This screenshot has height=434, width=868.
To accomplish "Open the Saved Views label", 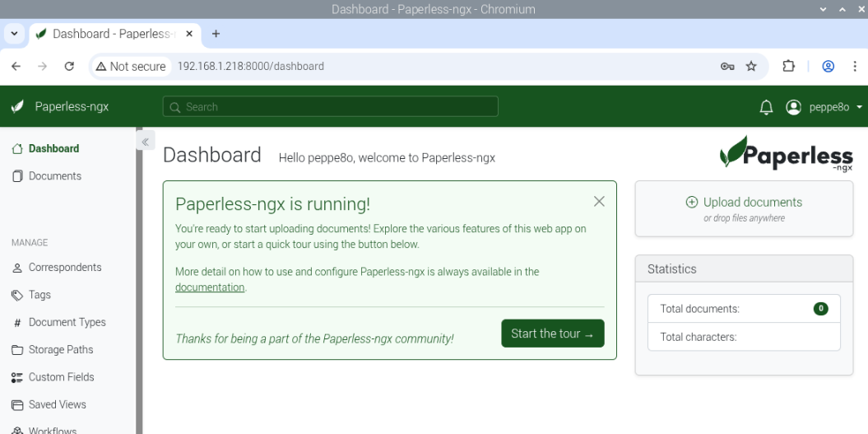I will pyautogui.click(x=58, y=404).
